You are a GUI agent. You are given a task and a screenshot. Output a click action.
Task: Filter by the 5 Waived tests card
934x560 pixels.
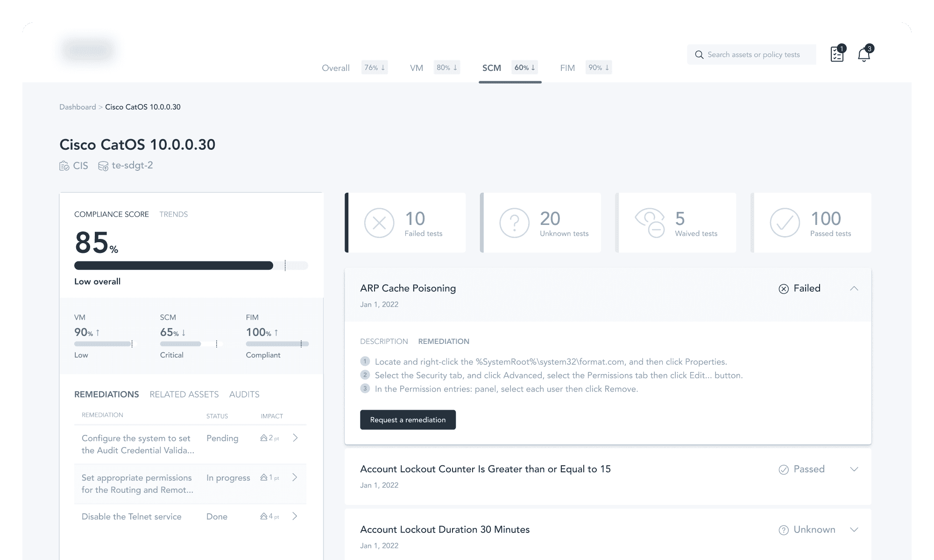[676, 223]
